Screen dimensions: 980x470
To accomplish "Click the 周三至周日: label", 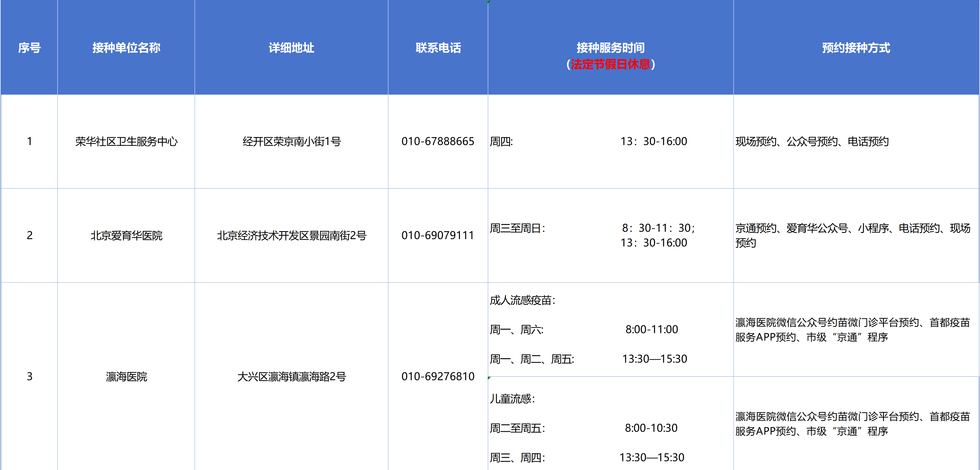I will [518, 228].
